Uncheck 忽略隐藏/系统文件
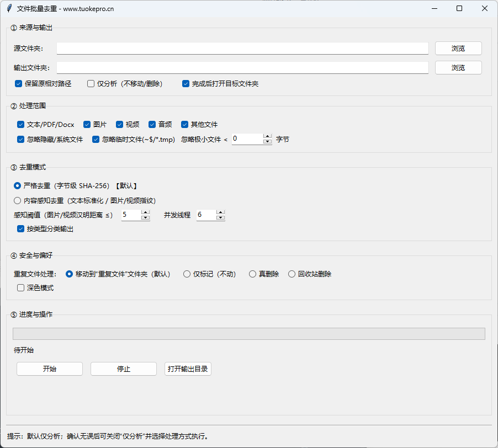 (x=20, y=139)
